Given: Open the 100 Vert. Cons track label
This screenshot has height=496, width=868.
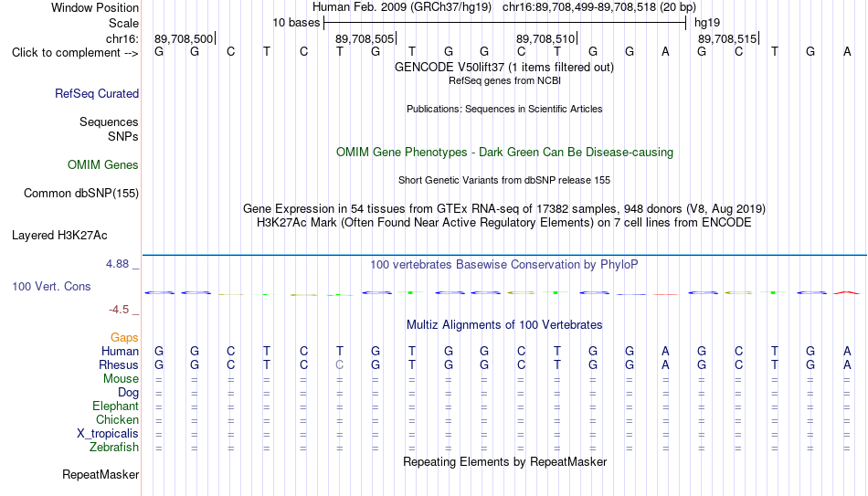Looking at the screenshot, I should pos(51,286).
